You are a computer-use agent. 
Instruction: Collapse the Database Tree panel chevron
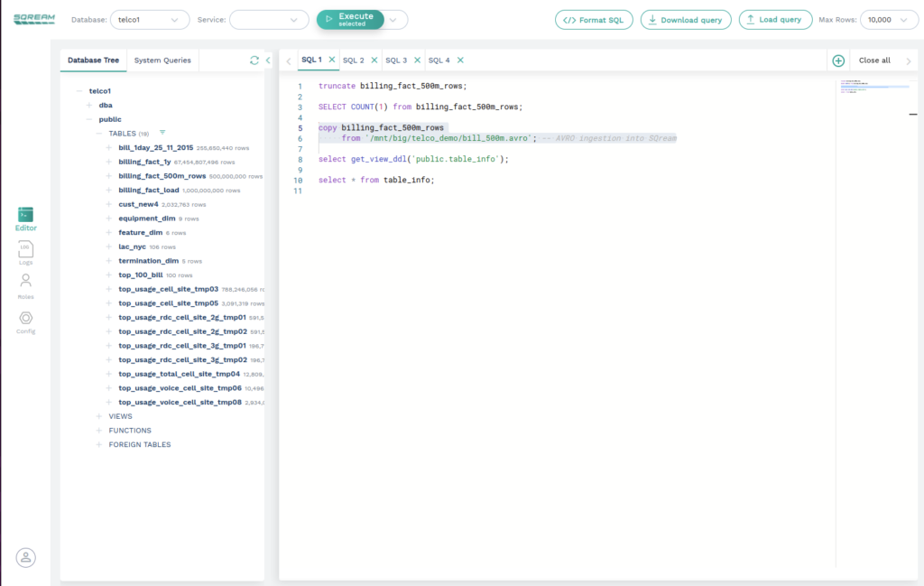[267, 59]
